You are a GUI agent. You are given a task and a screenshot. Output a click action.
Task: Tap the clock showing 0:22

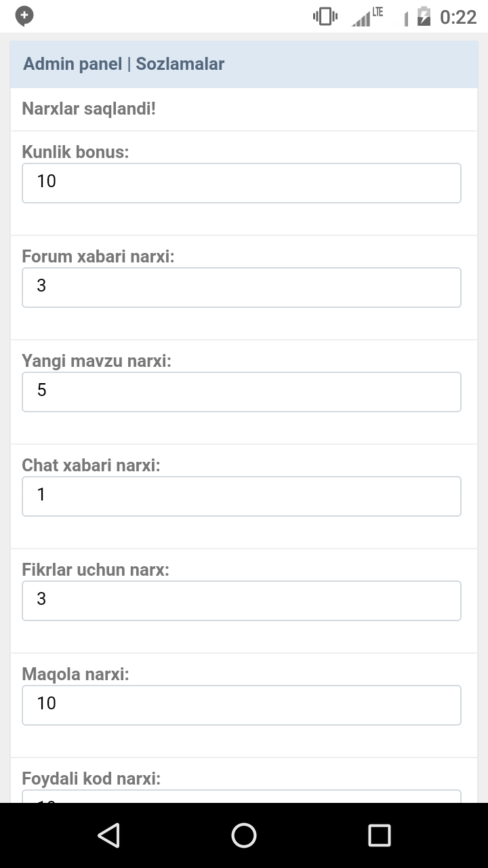(458, 16)
